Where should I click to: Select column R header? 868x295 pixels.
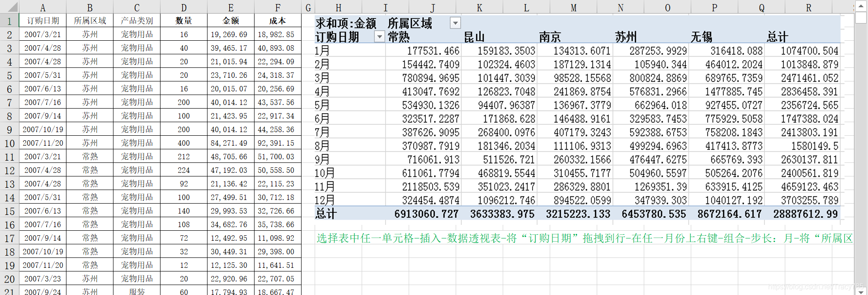coord(808,7)
